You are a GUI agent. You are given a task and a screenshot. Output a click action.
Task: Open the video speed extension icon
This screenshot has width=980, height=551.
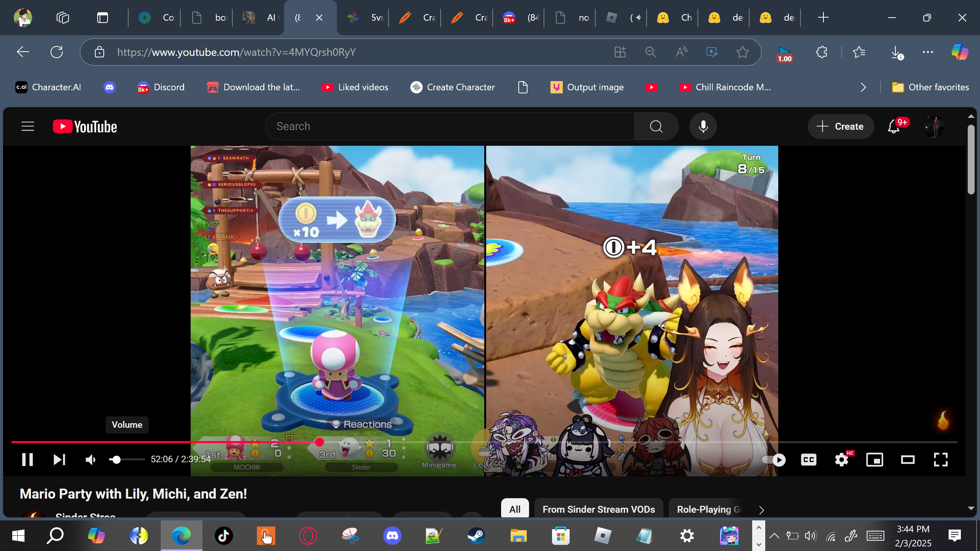(x=784, y=54)
